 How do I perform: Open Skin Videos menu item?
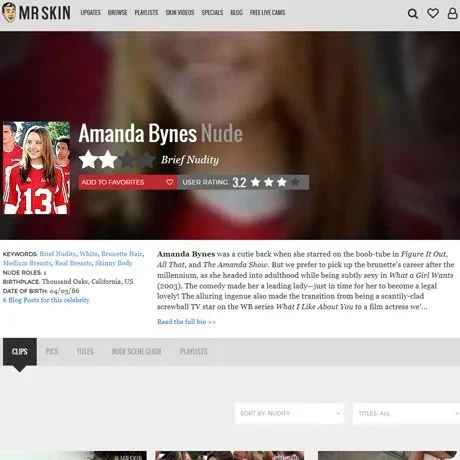coord(180,13)
